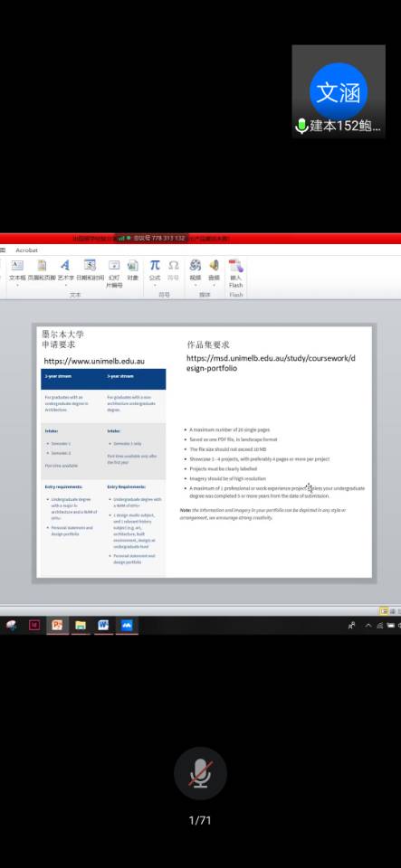Viewport: 401px width, 868px height.
Task: Expand the text box dropdown arrow
Action: point(17,286)
